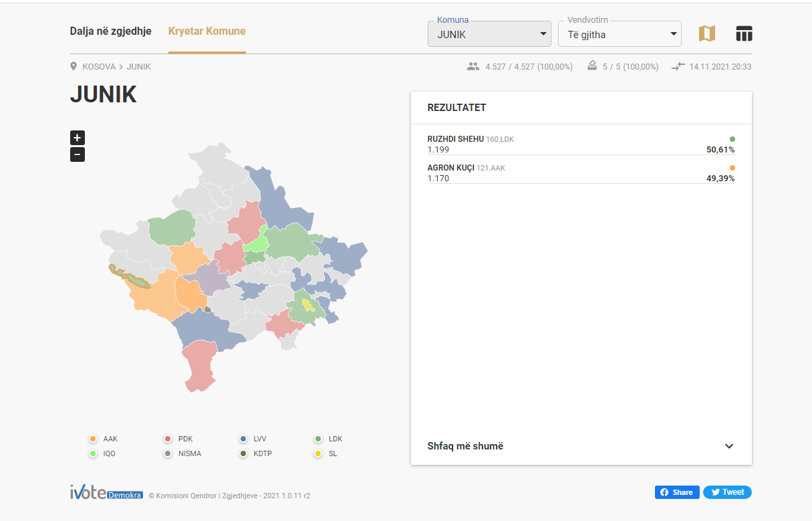Click the polling stations ballot icon
The height and width of the screenshot is (521, 812).
click(x=591, y=66)
